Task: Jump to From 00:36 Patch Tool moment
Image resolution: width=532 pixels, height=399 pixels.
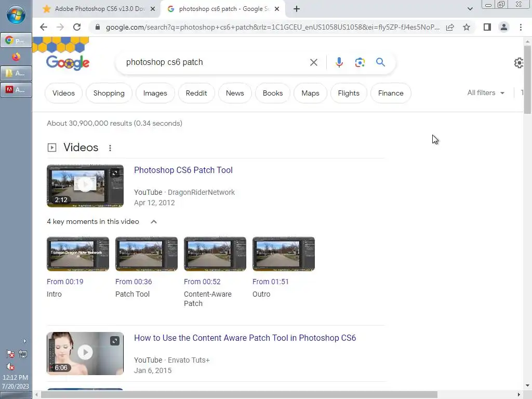Action: (x=134, y=282)
